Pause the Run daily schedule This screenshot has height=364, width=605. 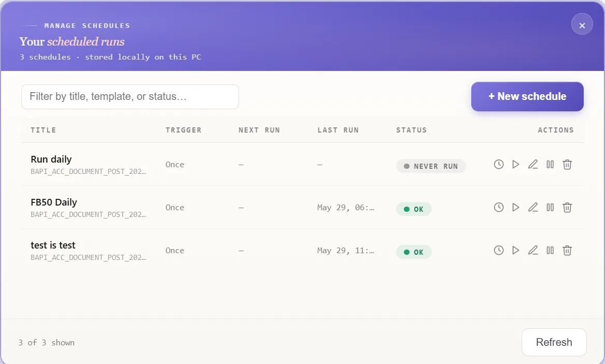click(550, 165)
